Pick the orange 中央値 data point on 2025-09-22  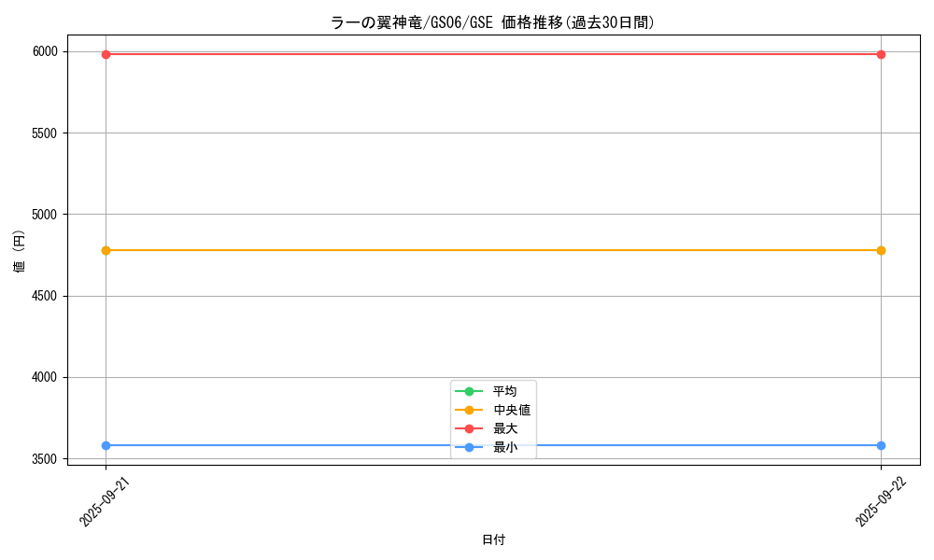click(x=881, y=250)
